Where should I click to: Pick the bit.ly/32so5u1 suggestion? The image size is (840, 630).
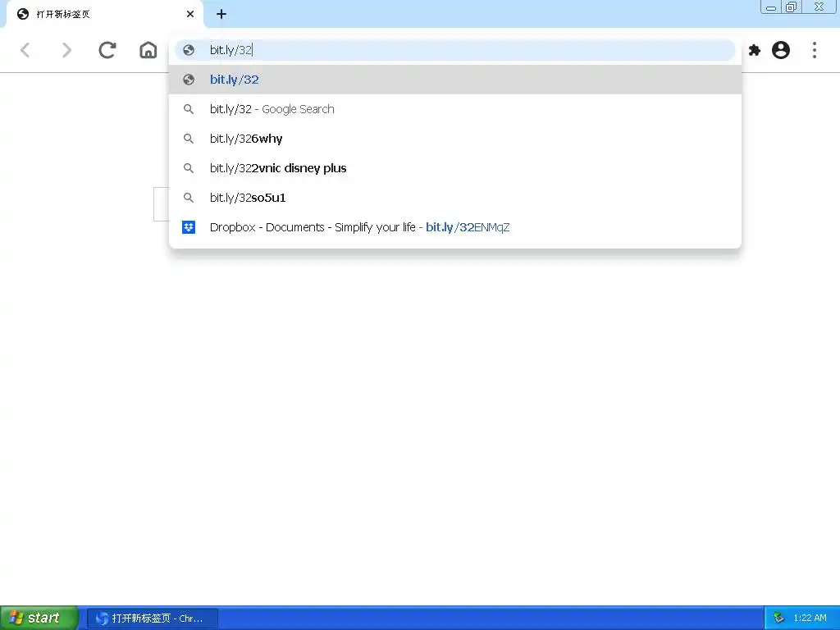pos(454,198)
